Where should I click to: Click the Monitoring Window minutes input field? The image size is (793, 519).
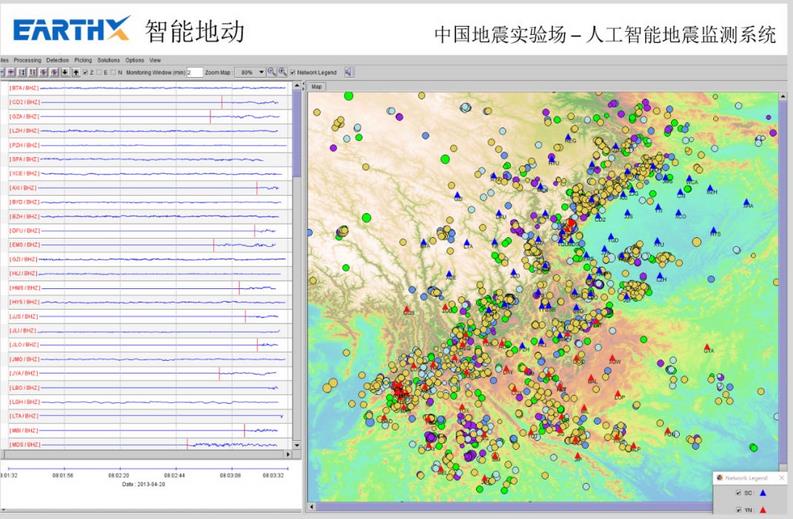(x=195, y=72)
